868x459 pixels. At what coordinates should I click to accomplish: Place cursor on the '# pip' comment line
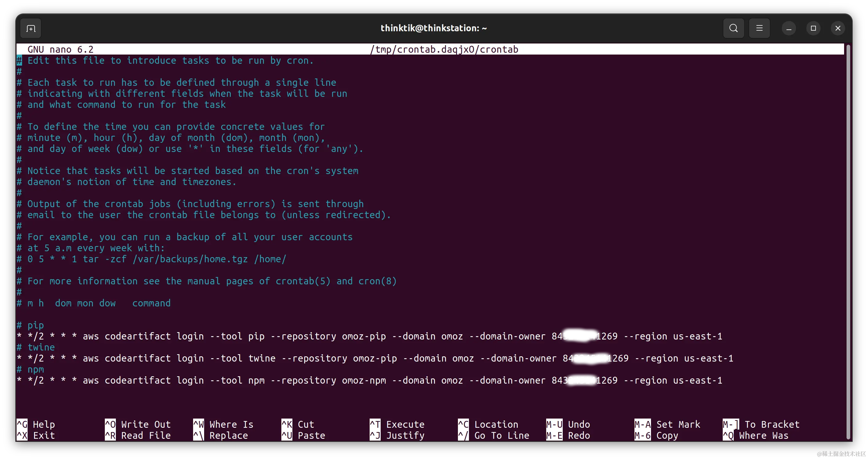[35, 325]
